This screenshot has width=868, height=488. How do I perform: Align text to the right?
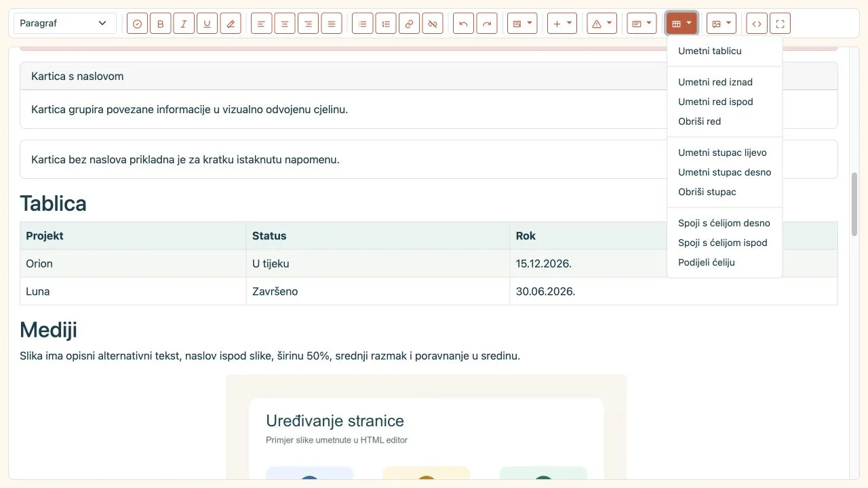(x=309, y=24)
